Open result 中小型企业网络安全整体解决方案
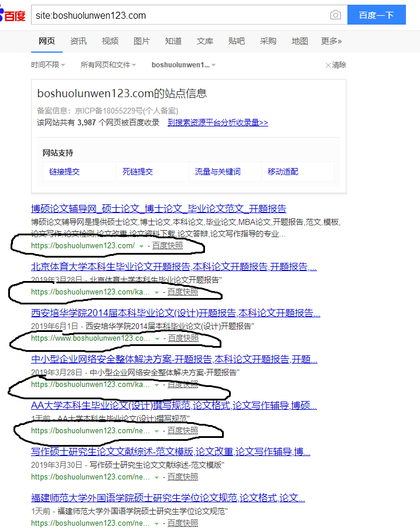Screen dimensions: 420x531 coord(174,359)
